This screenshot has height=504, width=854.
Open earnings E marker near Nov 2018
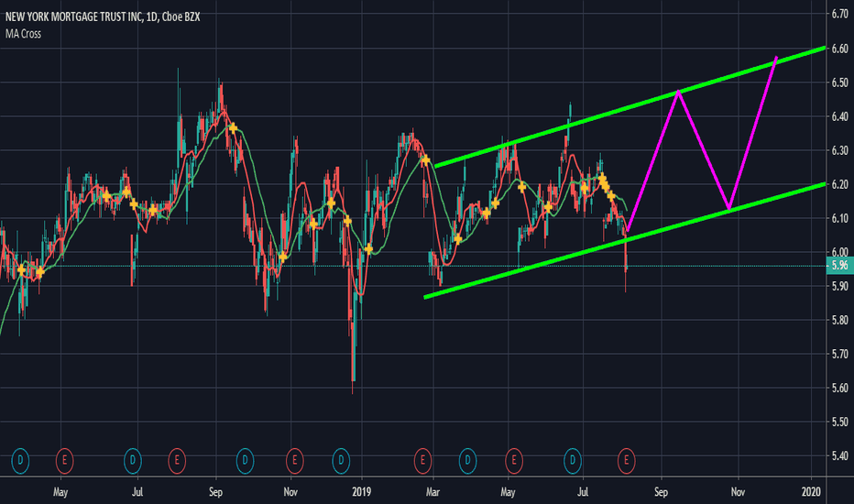click(x=295, y=461)
